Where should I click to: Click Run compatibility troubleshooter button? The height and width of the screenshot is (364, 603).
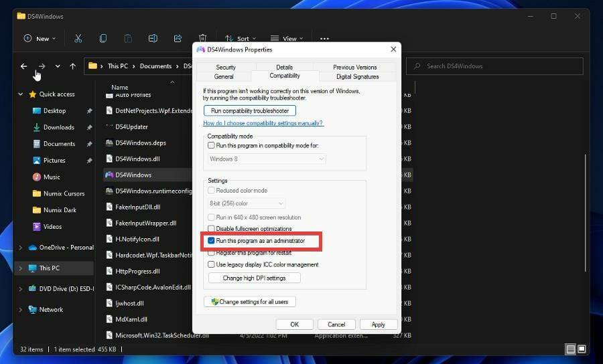point(249,110)
